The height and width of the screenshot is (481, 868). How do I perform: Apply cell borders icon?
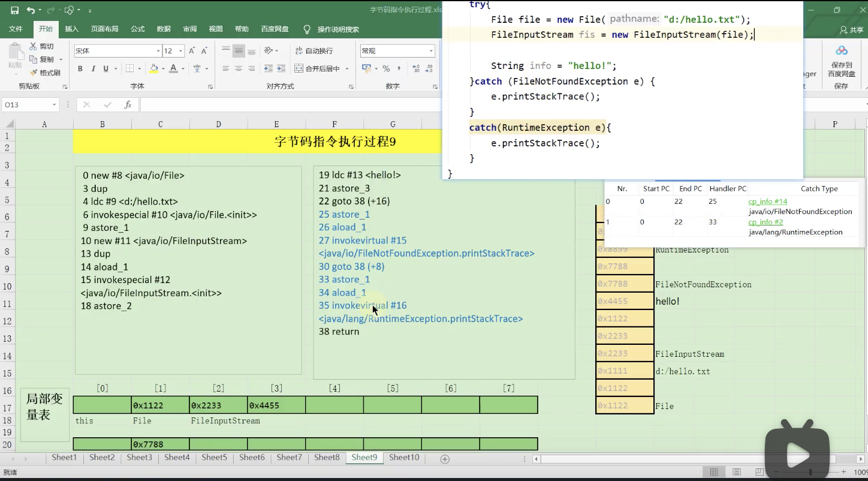tap(130, 69)
